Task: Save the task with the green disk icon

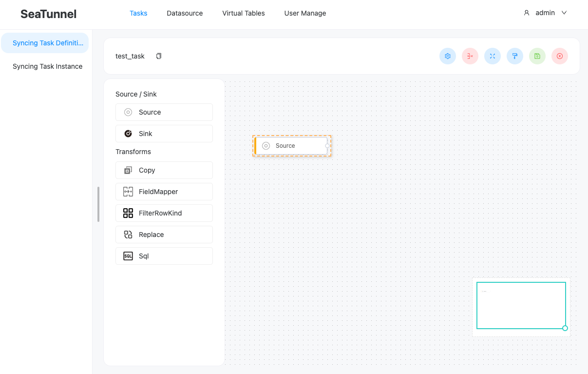Action: (x=537, y=56)
